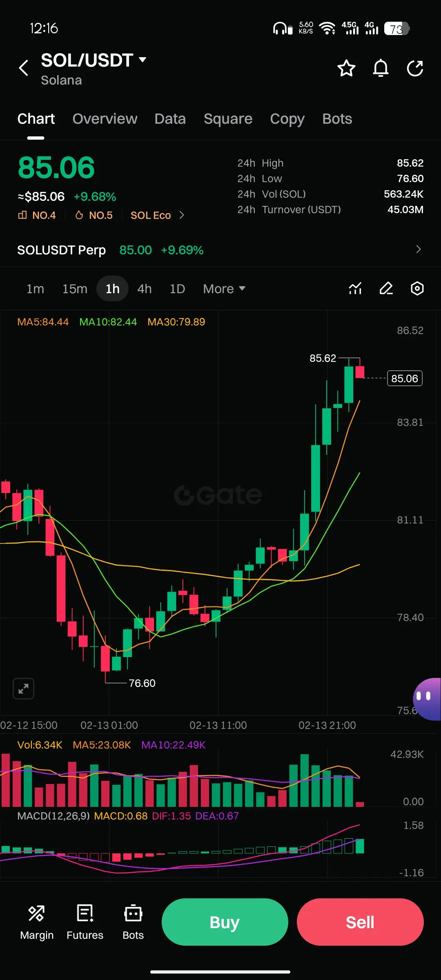Select 1h timeframe

pyautogui.click(x=113, y=289)
